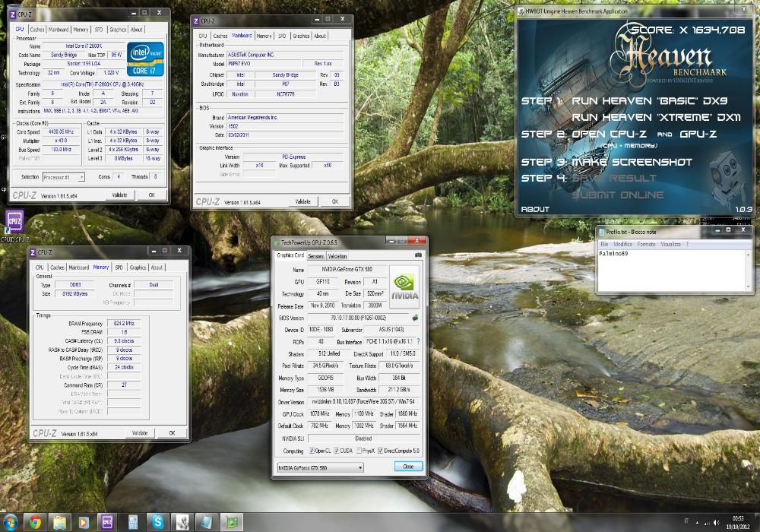Screen dimensions: 760x532
Task: Switch to CPU-Z via purple taskbar icon
Action: pos(107,522)
